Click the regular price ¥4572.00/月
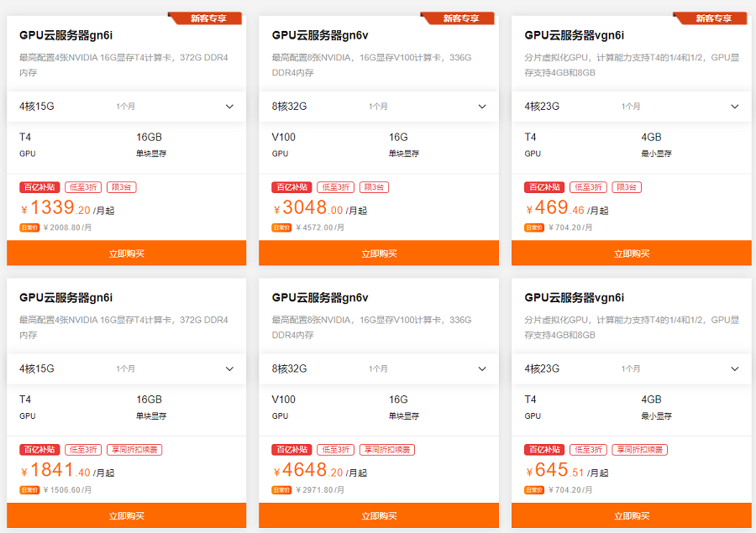This screenshot has width=756, height=533. point(320,227)
